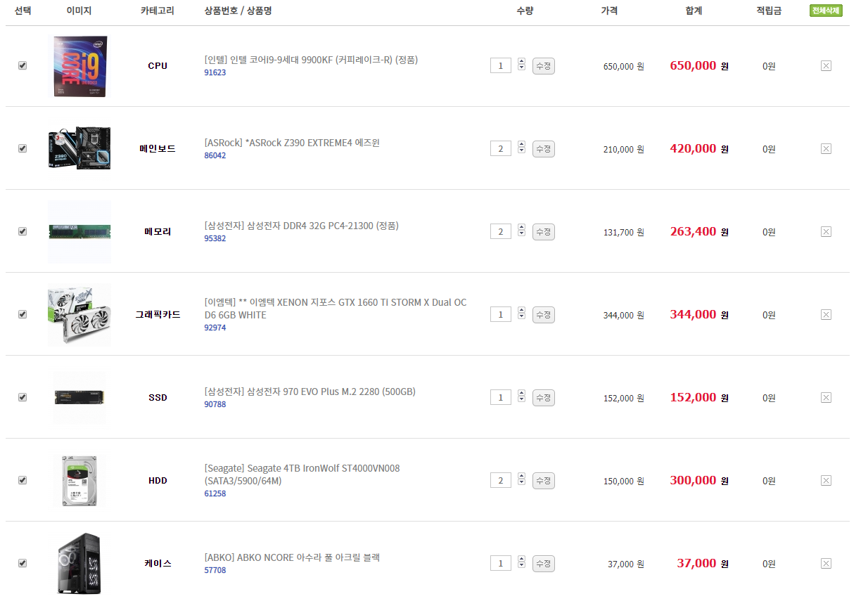868x601 pixels.
Task: Delete the SSD row with the X icon
Action: (826, 398)
